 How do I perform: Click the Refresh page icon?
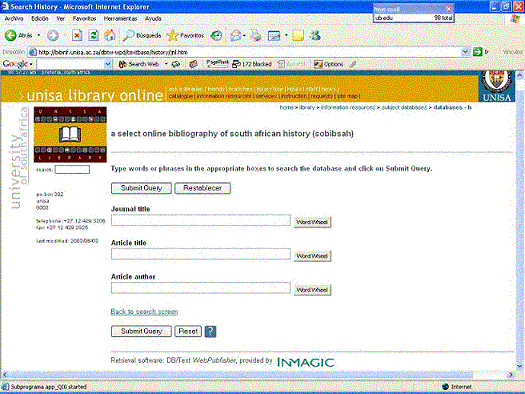click(x=93, y=35)
